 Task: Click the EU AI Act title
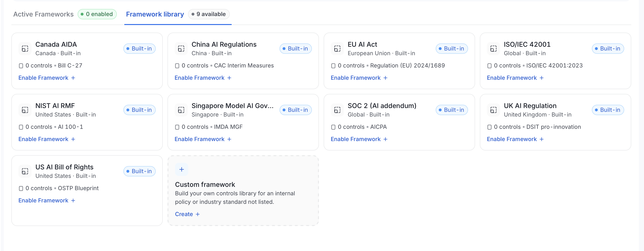[x=362, y=44]
